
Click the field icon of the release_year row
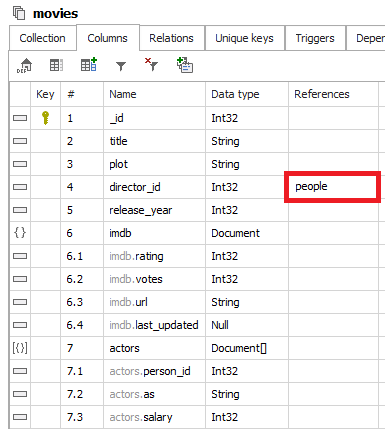click(x=20, y=210)
